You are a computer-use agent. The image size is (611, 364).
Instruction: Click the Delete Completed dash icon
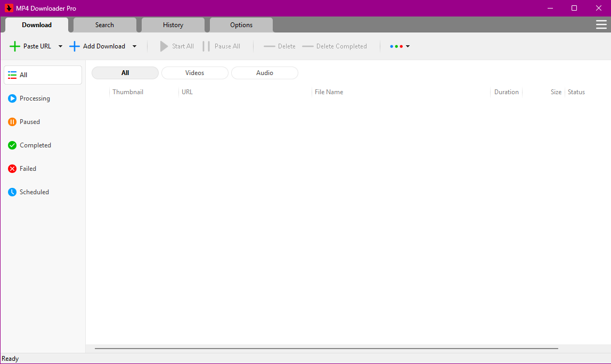click(307, 46)
